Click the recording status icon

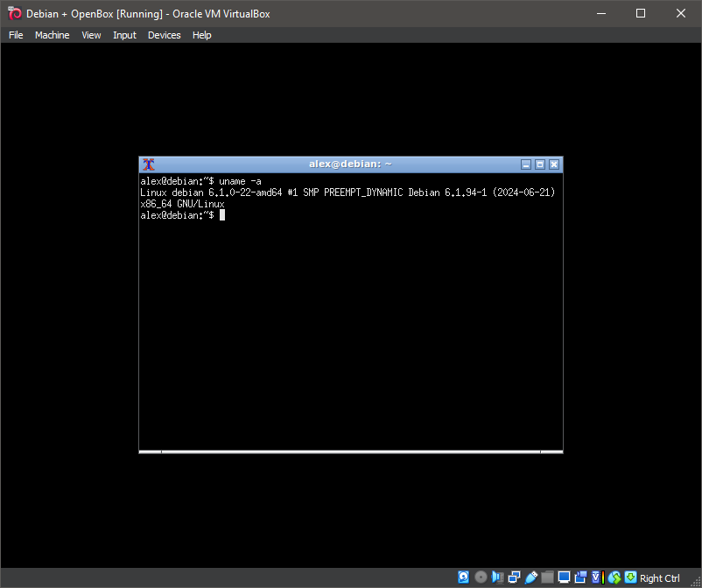click(x=580, y=577)
